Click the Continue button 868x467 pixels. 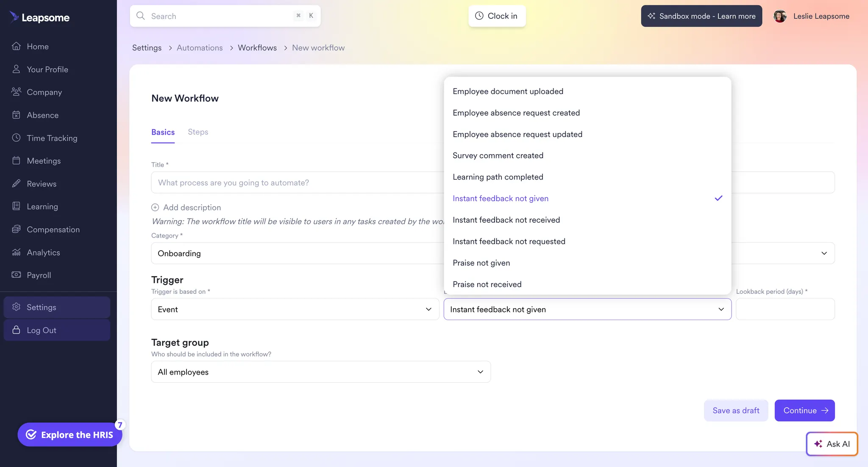pos(804,410)
